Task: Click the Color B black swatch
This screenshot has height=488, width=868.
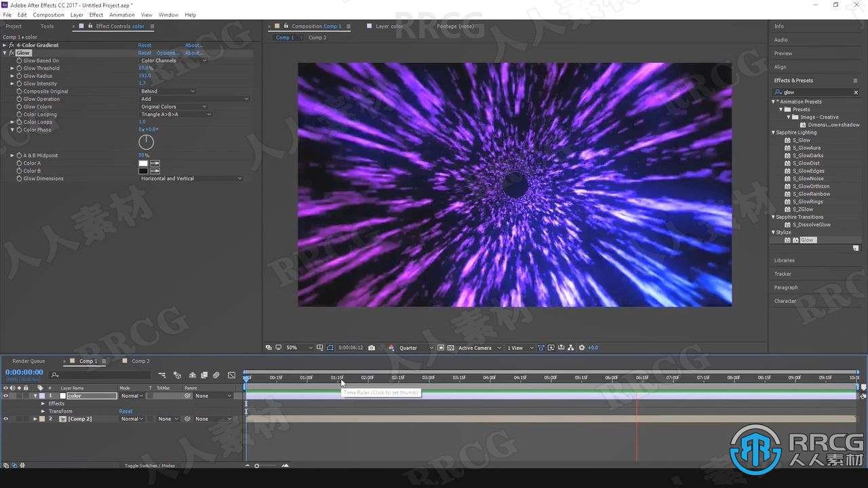Action: [143, 171]
